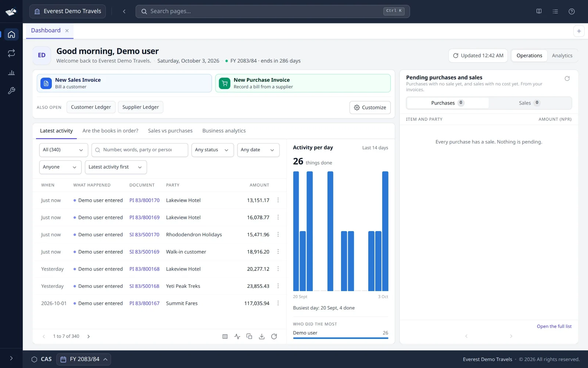Copy the activity list with the copy icon
This screenshot has width=588, height=368.
pos(249,336)
